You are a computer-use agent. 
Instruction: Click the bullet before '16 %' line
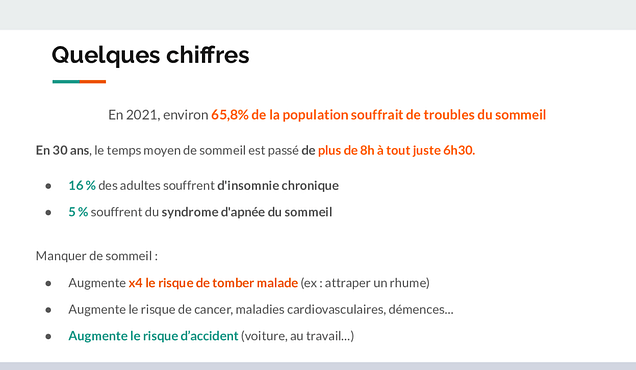tap(48, 186)
